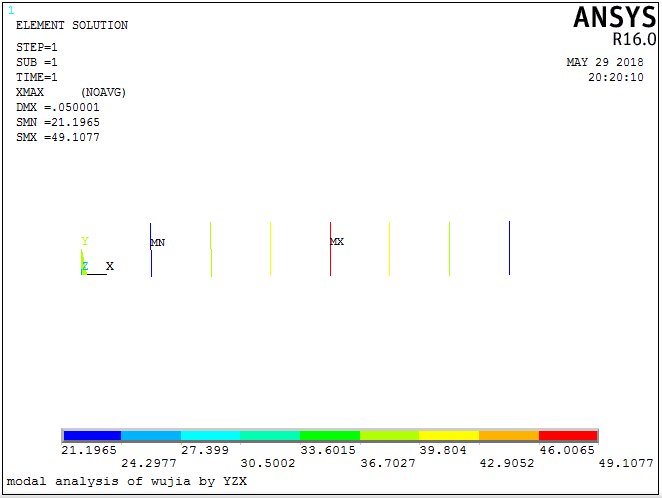
Task: Click the MX maximum value marker
Action: (337, 242)
